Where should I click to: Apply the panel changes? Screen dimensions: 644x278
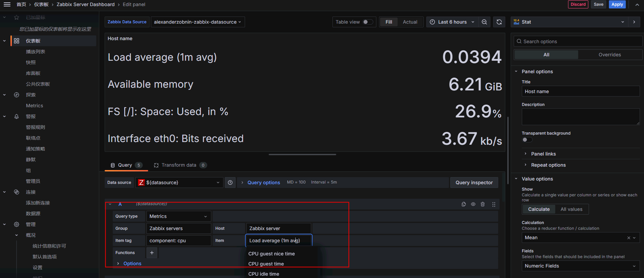pos(617,4)
